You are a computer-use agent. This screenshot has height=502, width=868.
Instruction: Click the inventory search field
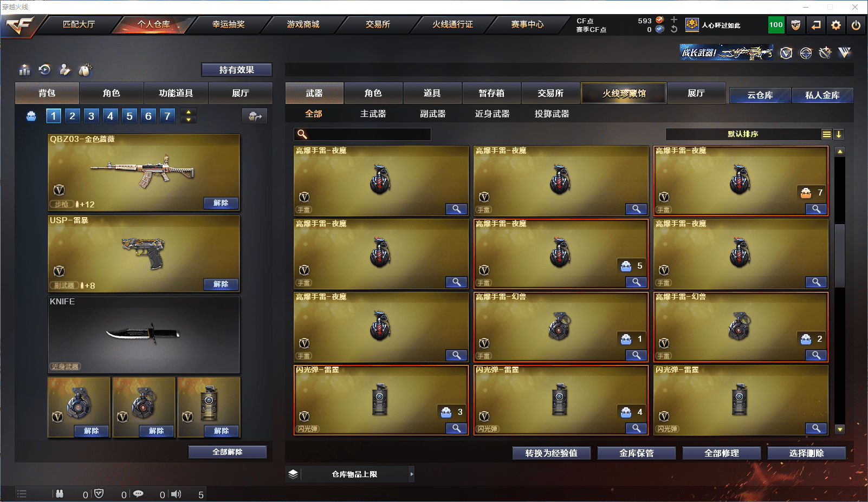[362, 134]
